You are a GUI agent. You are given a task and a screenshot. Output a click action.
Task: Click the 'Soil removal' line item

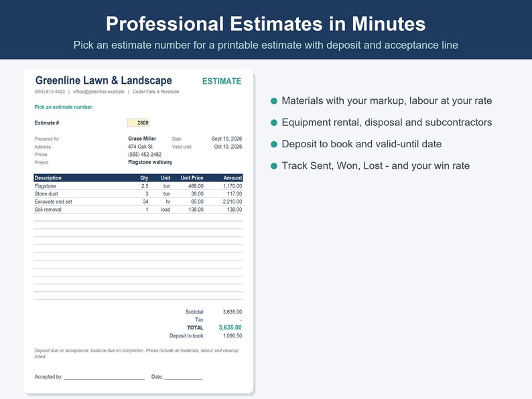[x=48, y=210]
